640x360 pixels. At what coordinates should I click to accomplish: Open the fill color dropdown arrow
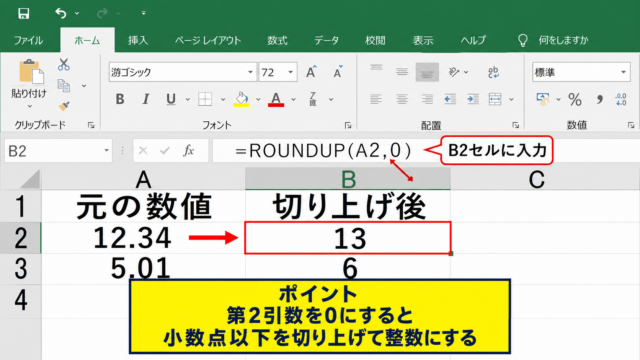tap(258, 99)
